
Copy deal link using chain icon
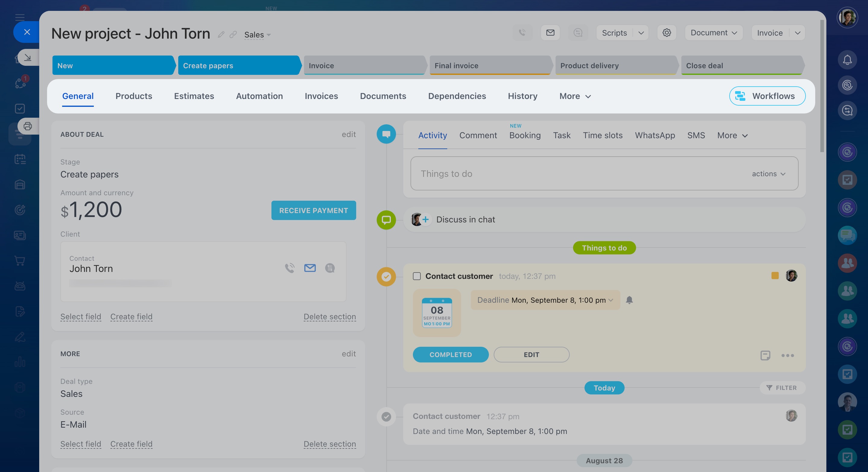tap(233, 34)
